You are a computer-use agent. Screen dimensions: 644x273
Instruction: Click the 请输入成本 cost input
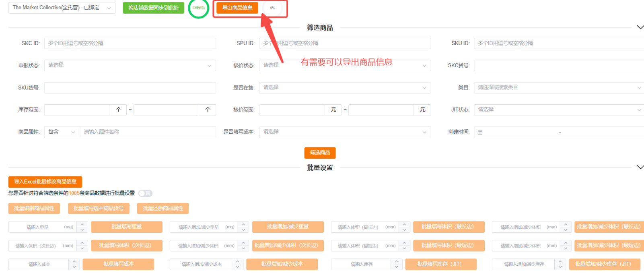tap(39, 265)
